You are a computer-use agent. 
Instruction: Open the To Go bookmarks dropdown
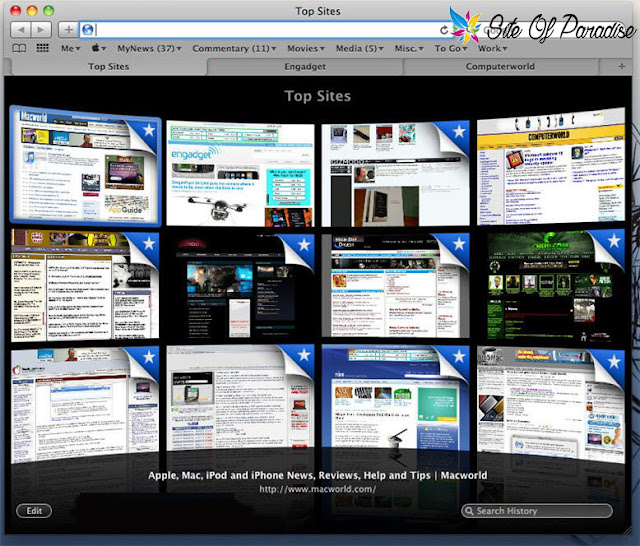pos(451,49)
